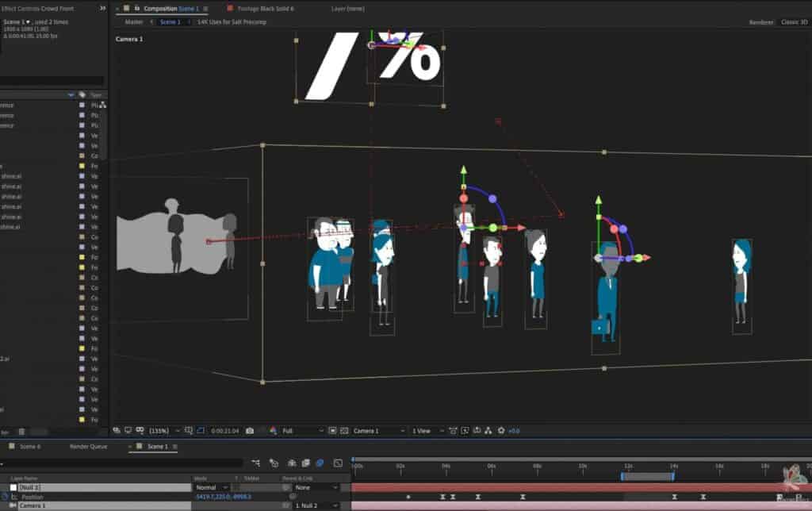Viewport: 812px width, 511px height.
Task: Click the Classic 3D renderer button
Action: click(x=795, y=22)
